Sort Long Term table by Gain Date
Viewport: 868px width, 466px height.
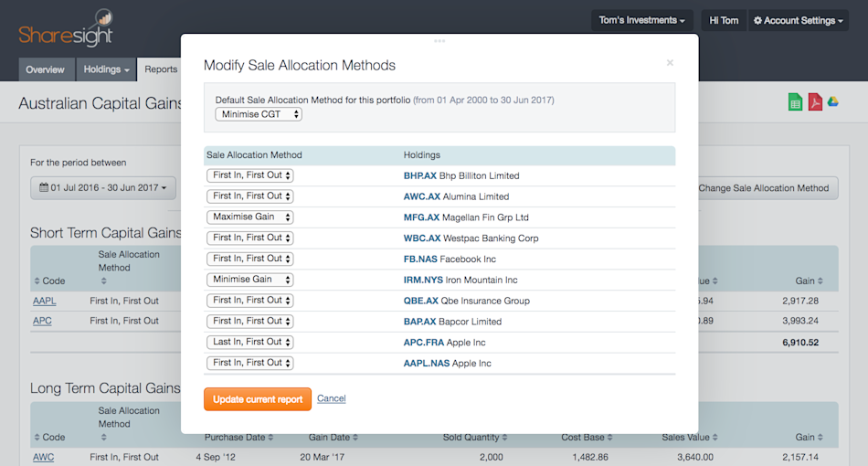tap(333, 438)
